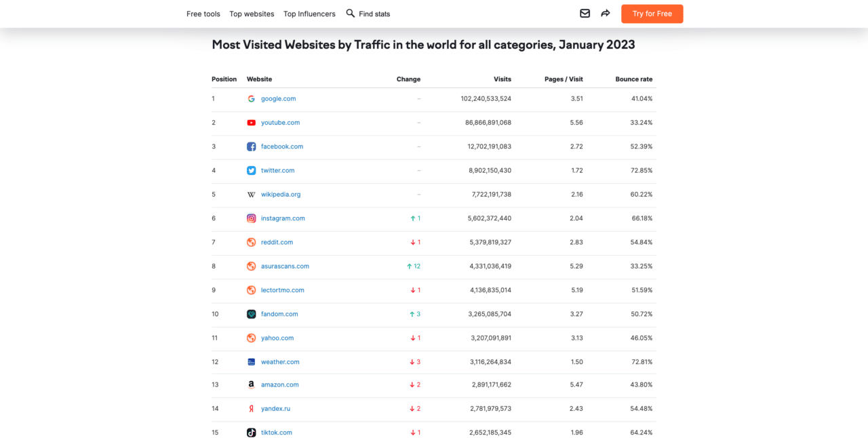Click the Google favicon icon
Image resolution: width=868 pixels, height=438 pixels.
[x=251, y=98]
